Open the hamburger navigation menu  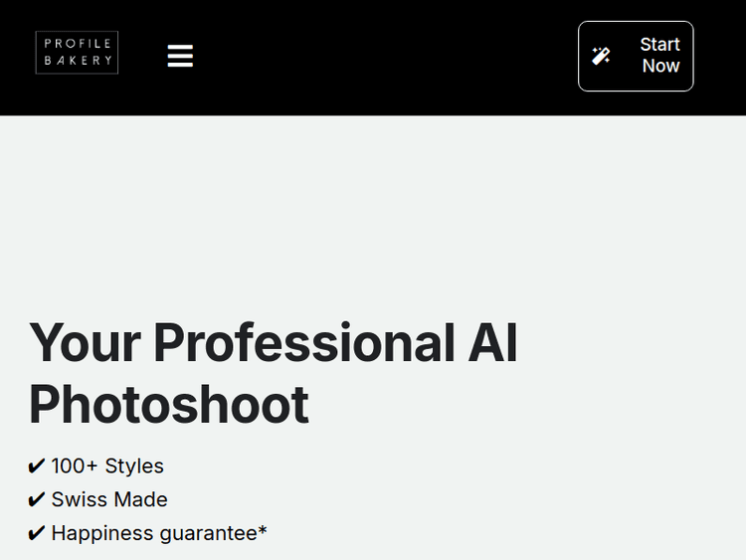180,56
